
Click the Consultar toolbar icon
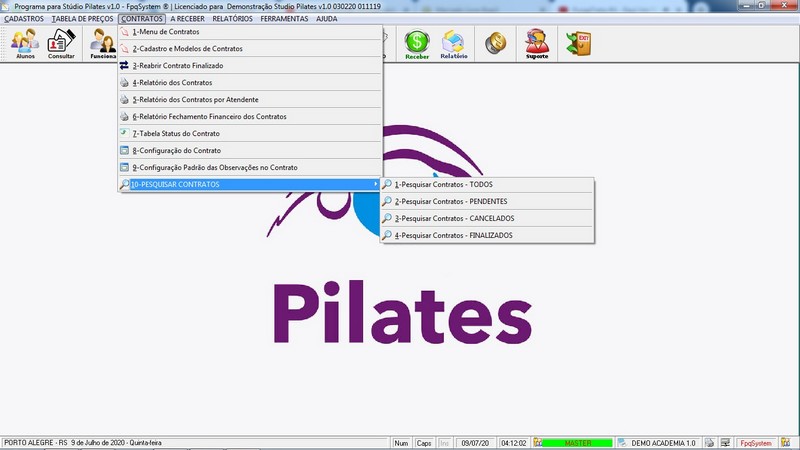[x=61, y=44]
